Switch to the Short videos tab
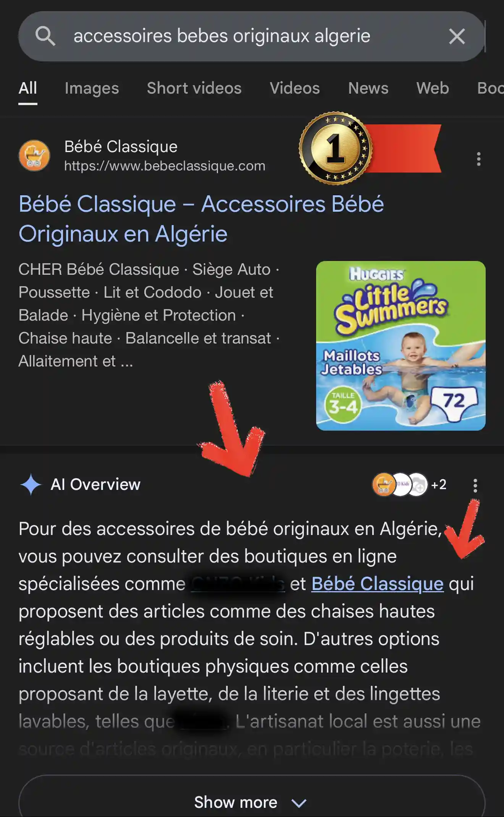 (x=194, y=88)
